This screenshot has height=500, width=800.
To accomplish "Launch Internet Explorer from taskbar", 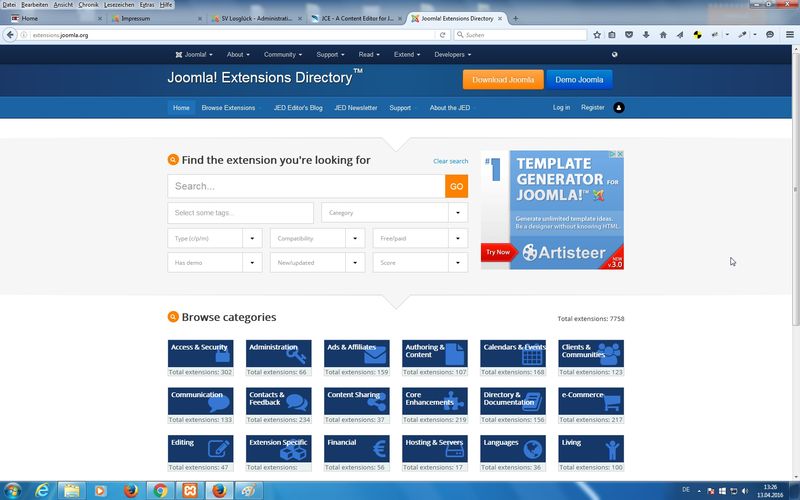I will coord(43,491).
